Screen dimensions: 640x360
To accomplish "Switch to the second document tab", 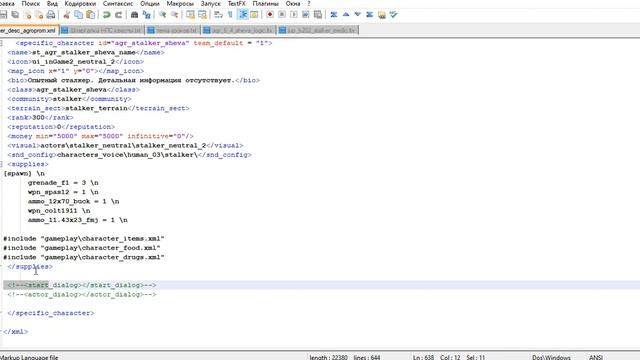I will 102,30.
